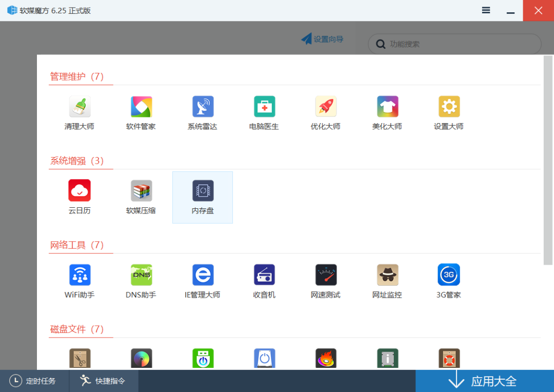Open IE管理大师
This screenshot has width=554, height=392.
coord(203,281)
